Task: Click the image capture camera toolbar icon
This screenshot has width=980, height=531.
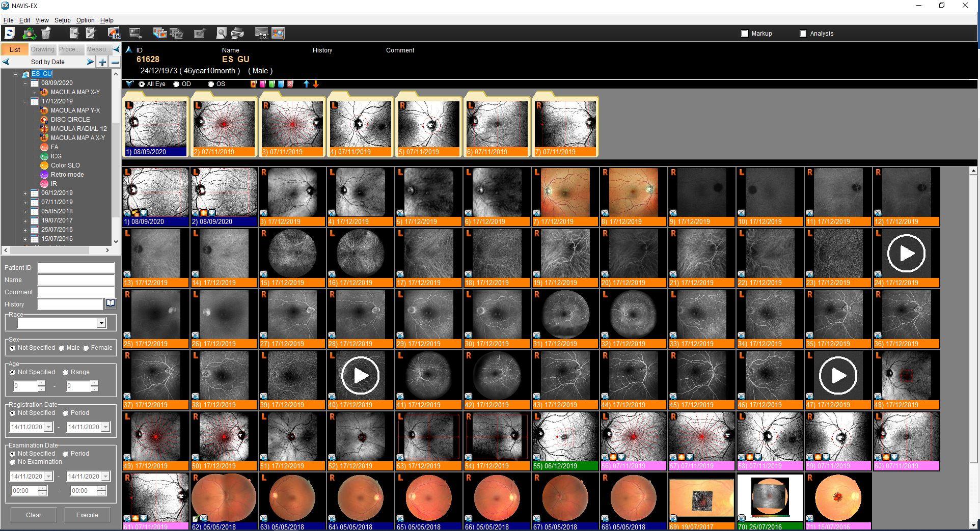Action: 114,34
